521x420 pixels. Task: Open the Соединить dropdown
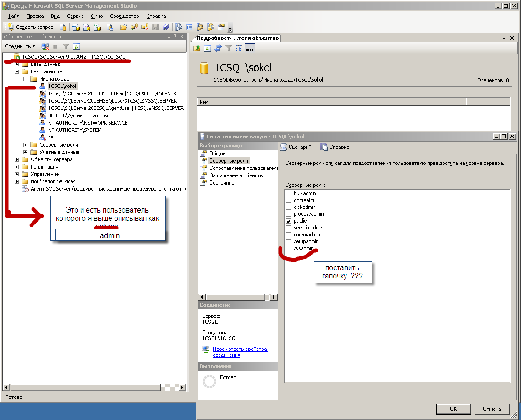click(x=20, y=46)
